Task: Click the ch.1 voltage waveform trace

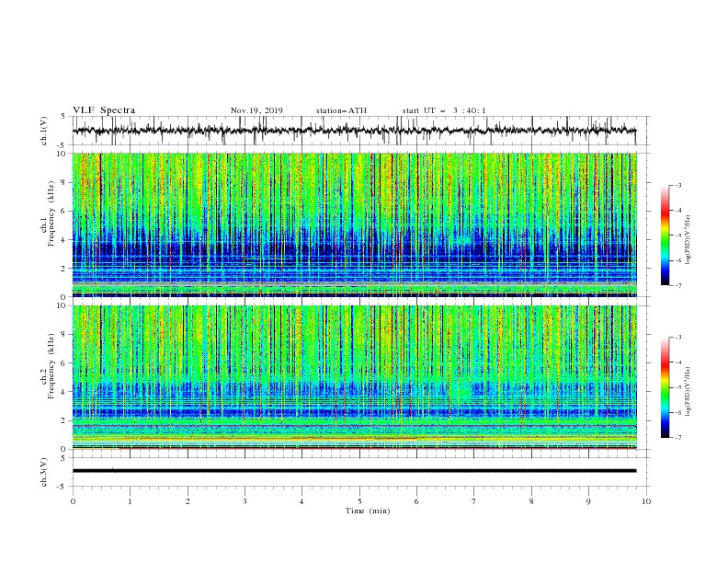Action: pos(354,131)
